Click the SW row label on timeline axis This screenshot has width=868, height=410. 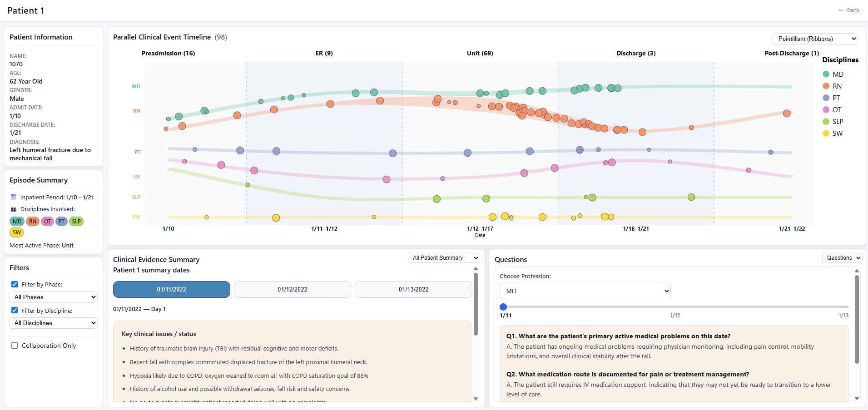[136, 217]
